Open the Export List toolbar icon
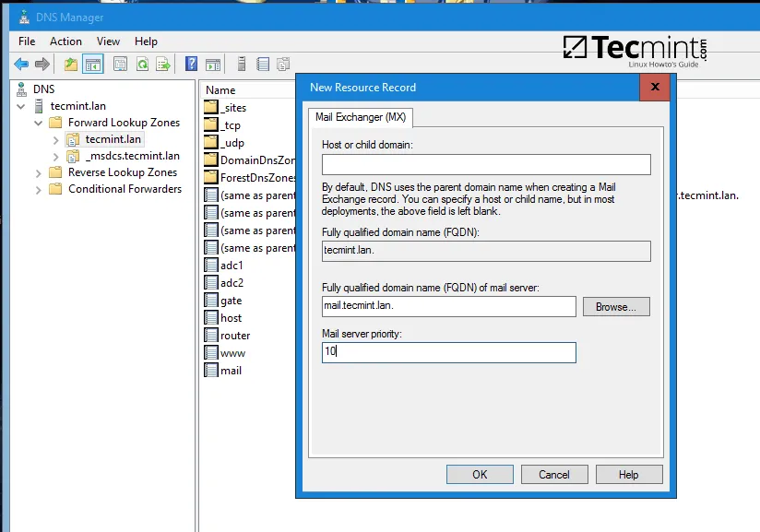 point(163,64)
